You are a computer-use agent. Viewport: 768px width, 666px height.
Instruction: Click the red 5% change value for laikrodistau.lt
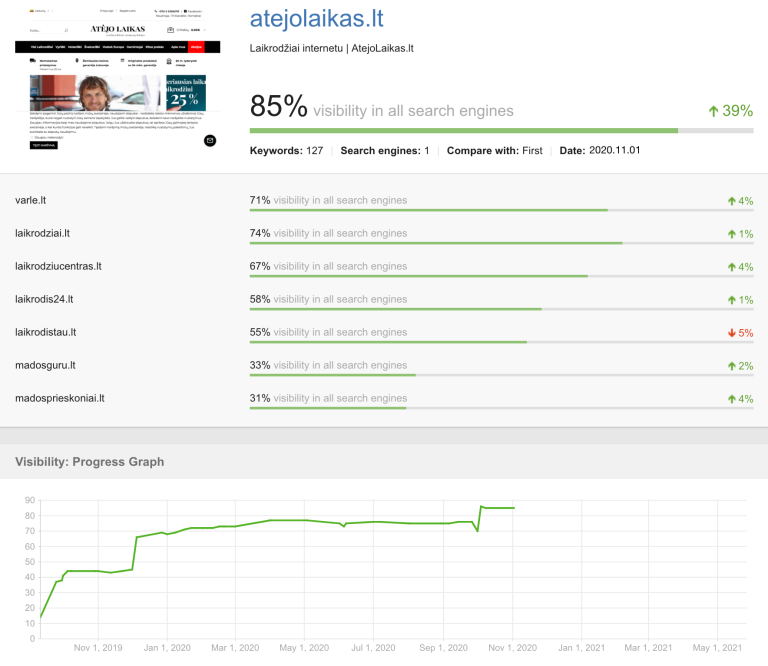(x=745, y=333)
